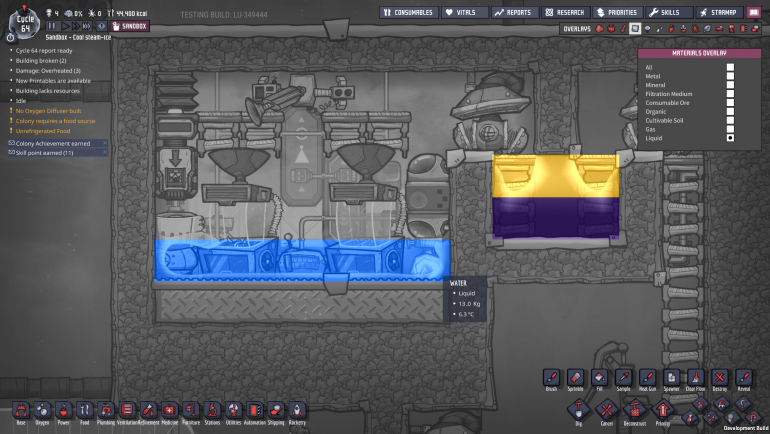This screenshot has width=770, height=434.
Task: Check the Filtration Medium filter
Action: coord(730,94)
